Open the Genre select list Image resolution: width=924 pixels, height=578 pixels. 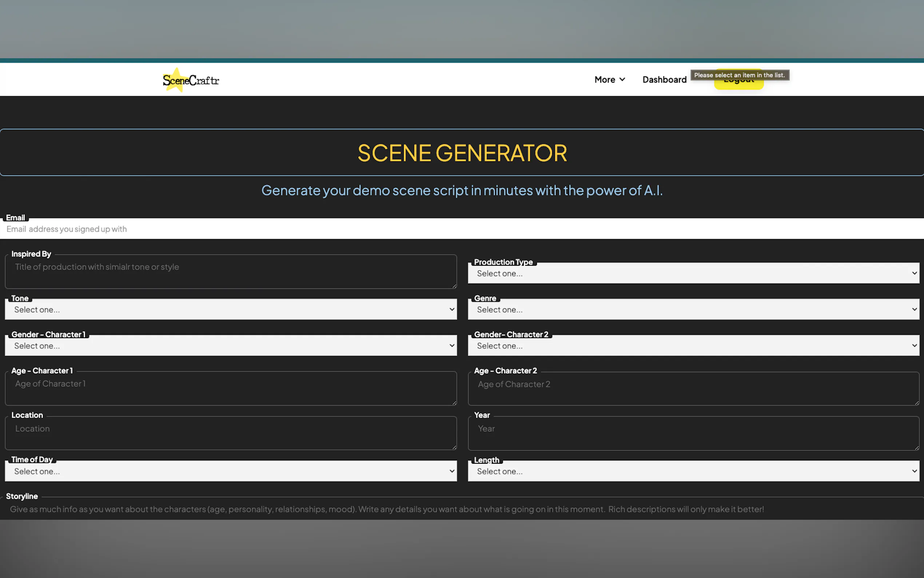tap(693, 309)
